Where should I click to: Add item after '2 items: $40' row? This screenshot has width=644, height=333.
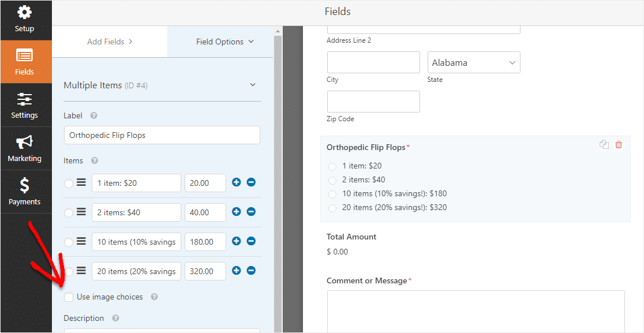[x=236, y=212]
